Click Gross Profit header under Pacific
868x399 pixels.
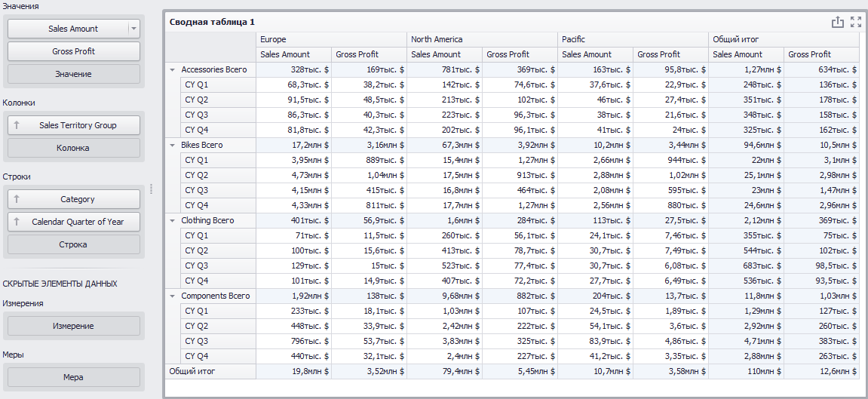tap(670, 55)
